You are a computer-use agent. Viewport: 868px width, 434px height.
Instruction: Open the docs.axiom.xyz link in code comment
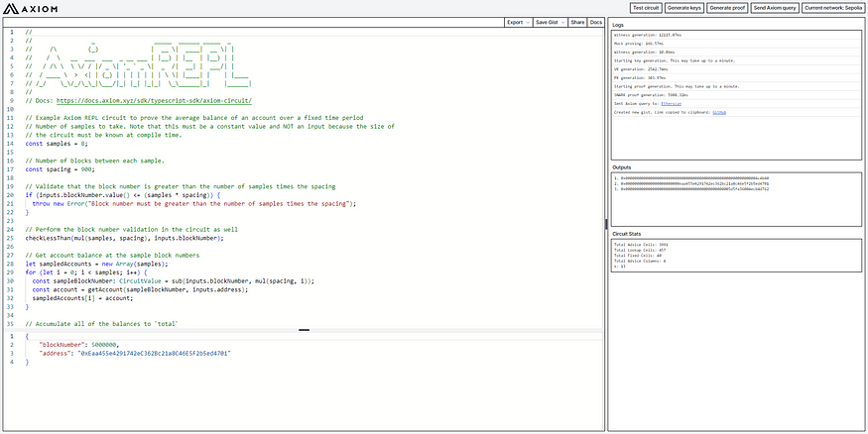click(x=155, y=101)
